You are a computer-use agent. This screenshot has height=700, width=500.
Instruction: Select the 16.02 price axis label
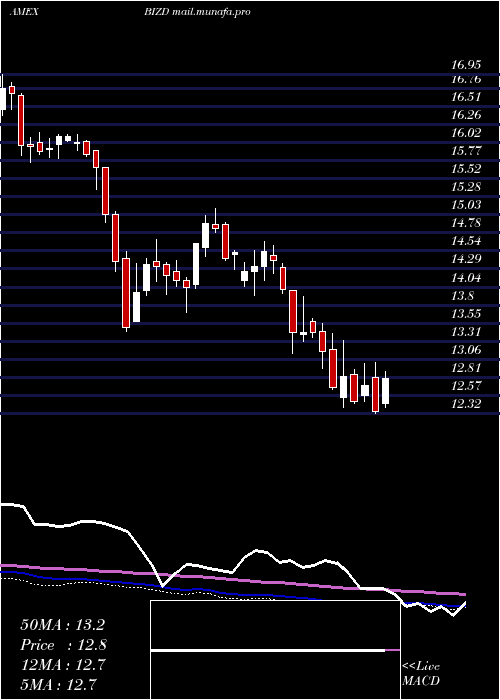tap(466, 133)
